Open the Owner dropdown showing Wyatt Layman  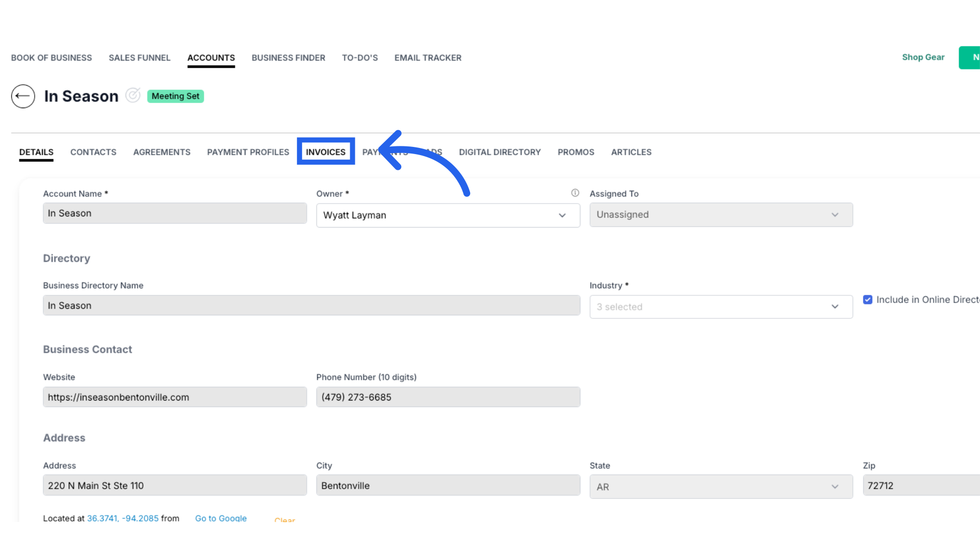[x=448, y=215]
